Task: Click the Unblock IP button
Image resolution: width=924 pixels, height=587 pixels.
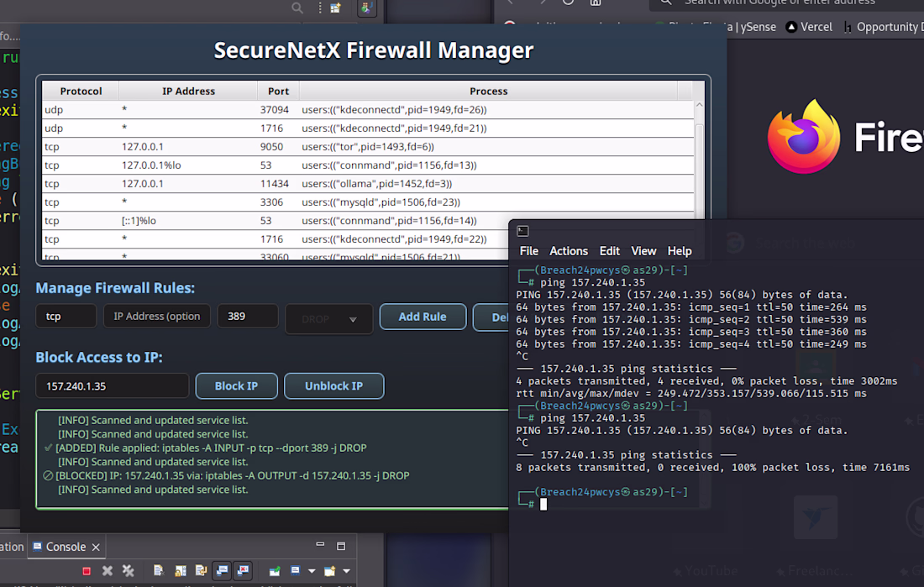Action: click(x=334, y=386)
